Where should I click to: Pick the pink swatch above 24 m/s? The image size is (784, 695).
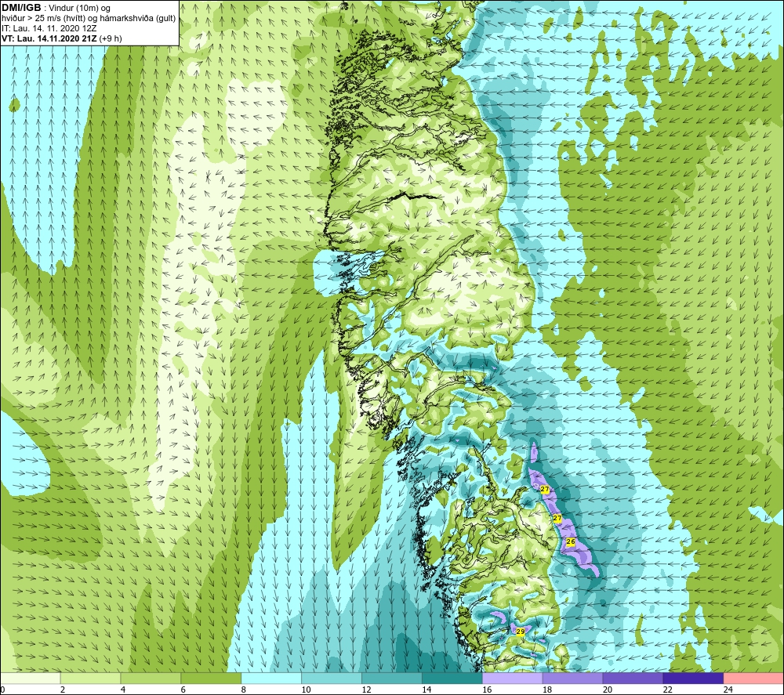753,678
